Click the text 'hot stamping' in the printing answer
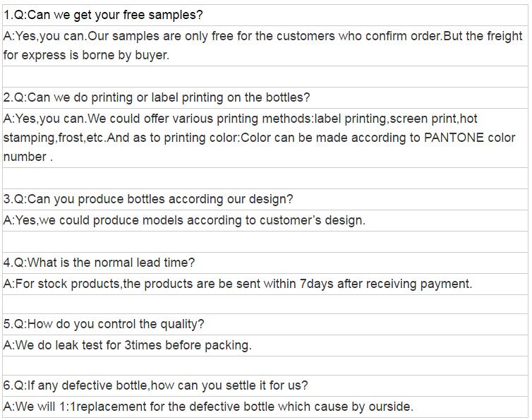Screen dimensions: 532x420 (x=468, y=119)
